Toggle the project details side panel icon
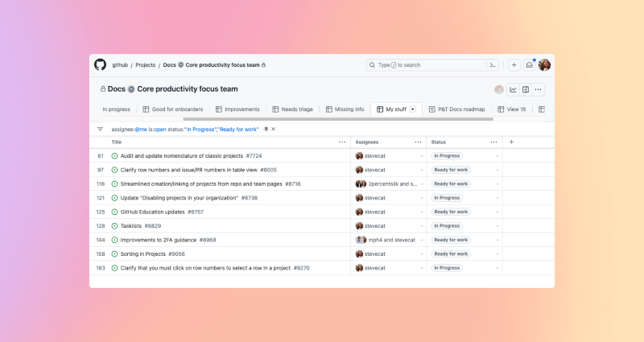 click(x=526, y=89)
